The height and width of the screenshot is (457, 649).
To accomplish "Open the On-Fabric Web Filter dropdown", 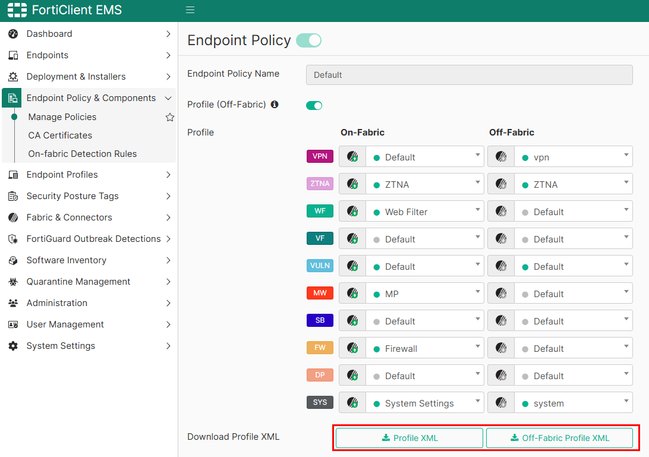I will 424,212.
